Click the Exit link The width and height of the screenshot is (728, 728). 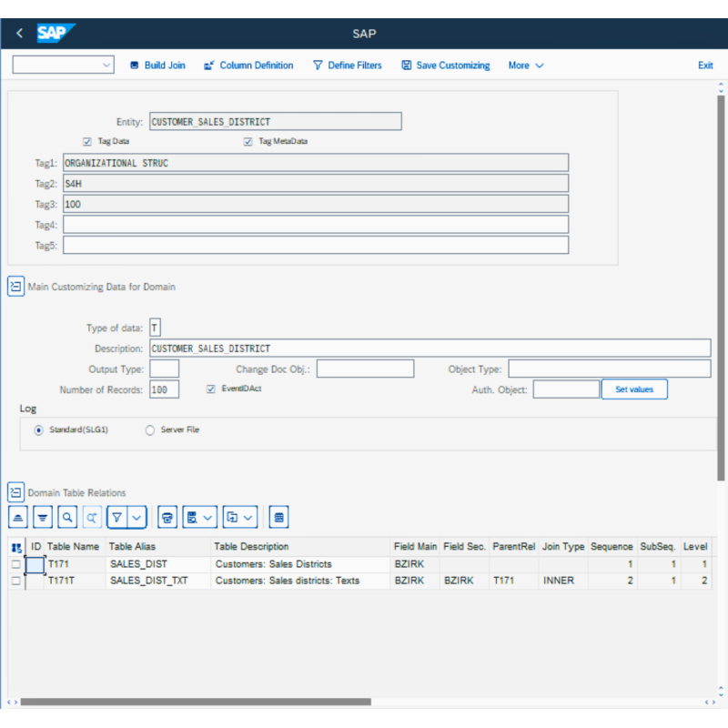pos(705,66)
